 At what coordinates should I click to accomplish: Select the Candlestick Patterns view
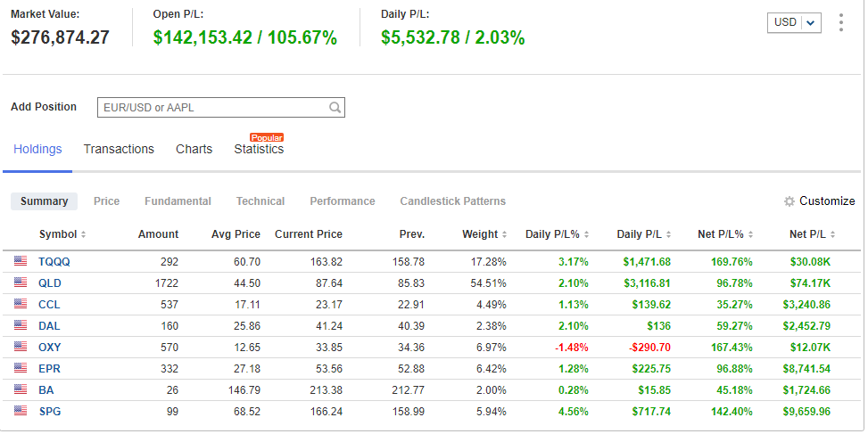(453, 201)
